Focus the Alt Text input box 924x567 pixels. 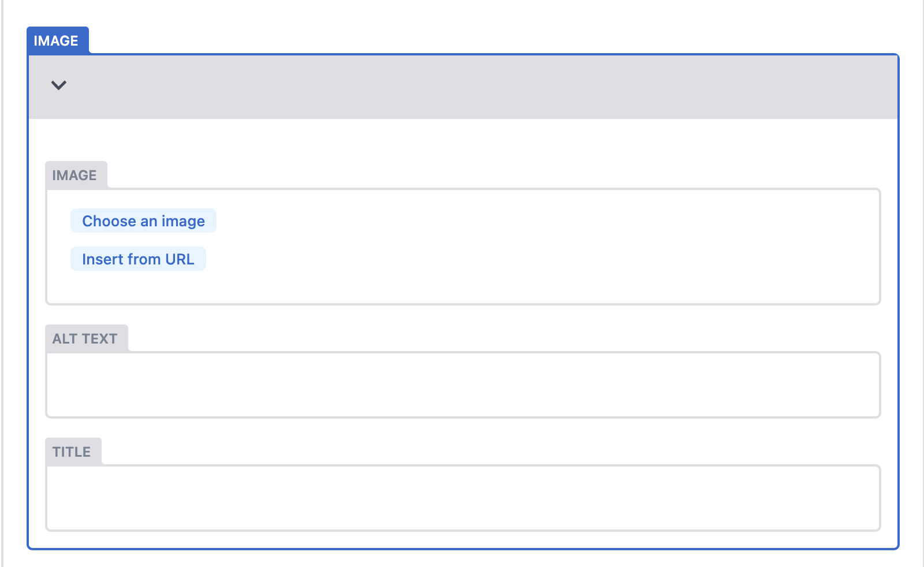(x=463, y=385)
